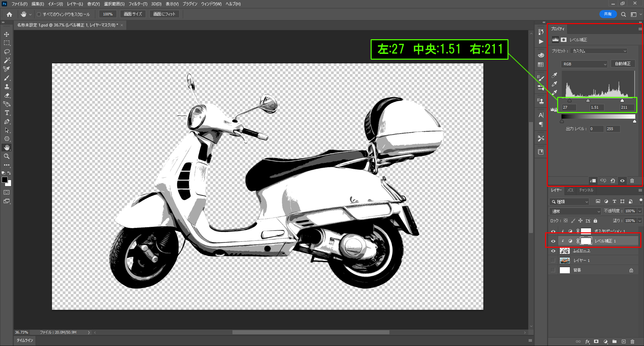Select the Brush tool
The height and width of the screenshot is (346, 644).
[7, 78]
